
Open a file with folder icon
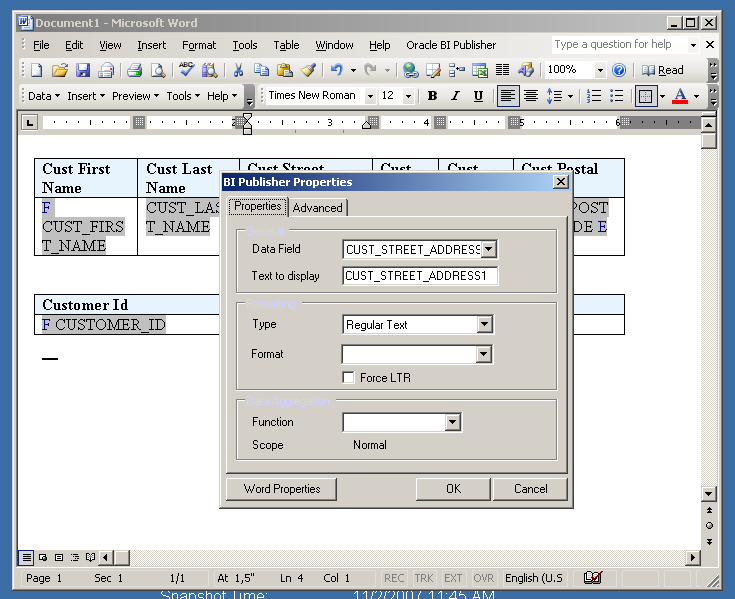coord(60,70)
